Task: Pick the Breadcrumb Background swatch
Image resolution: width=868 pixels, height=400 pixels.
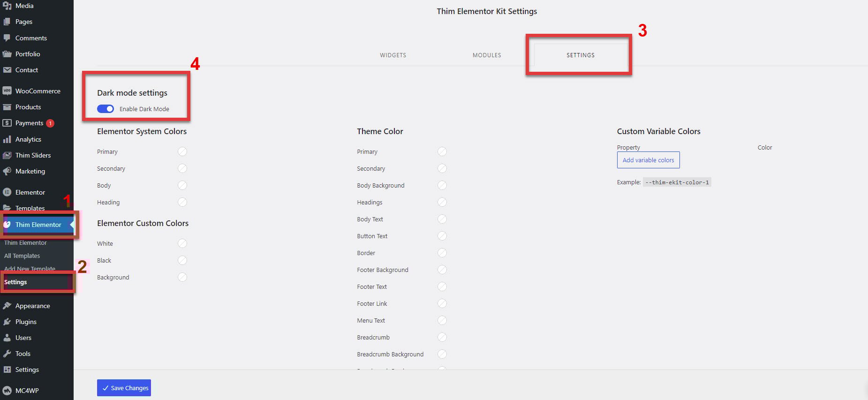Action: pos(442,354)
